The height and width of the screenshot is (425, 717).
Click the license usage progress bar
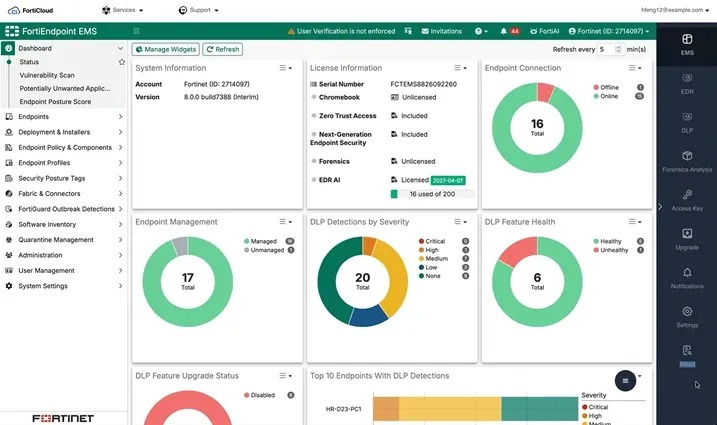pyautogui.click(x=432, y=194)
